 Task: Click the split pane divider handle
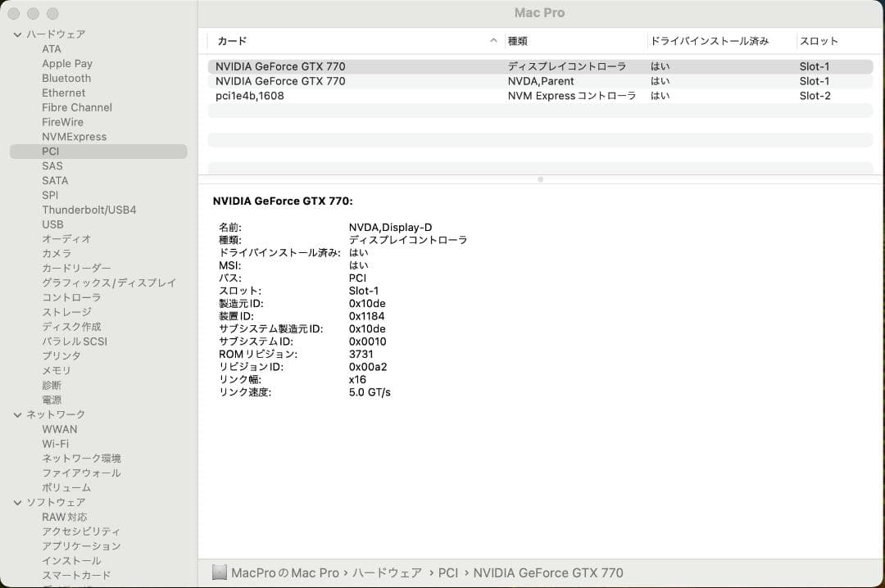click(x=540, y=179)
